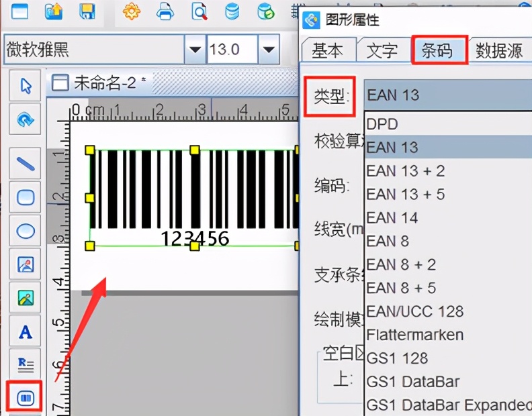Screen dimensions: 532x416
Task: Choose EAN 8 from the list
Action: tap(449, 241)
